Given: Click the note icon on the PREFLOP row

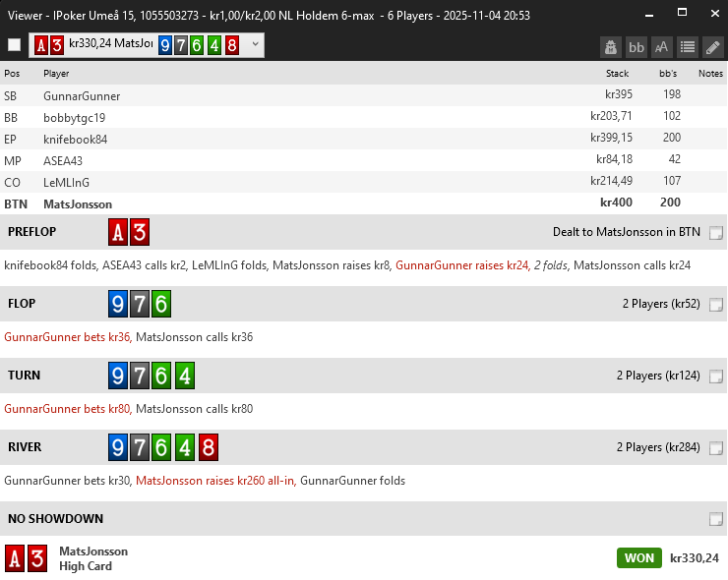Looking at the screenshot, I should [x=715, y=233].
